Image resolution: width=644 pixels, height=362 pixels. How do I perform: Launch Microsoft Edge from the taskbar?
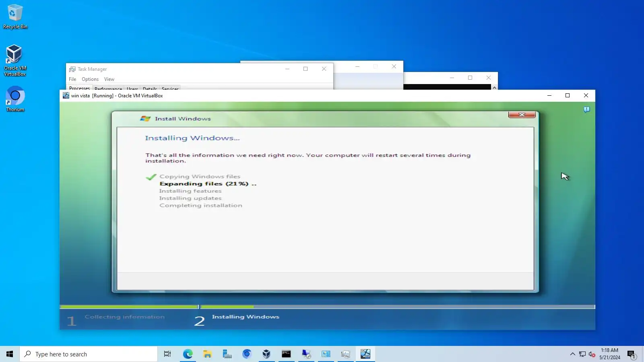pos(188,354)
